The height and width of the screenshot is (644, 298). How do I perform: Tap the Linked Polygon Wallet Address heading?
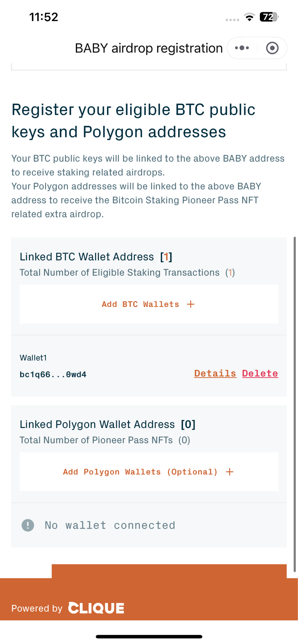pyautogui.click(x=97, y=424)
